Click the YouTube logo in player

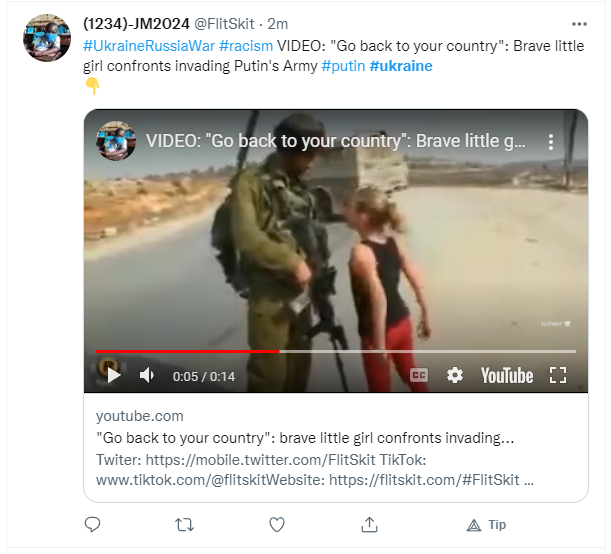click(507, 376)
